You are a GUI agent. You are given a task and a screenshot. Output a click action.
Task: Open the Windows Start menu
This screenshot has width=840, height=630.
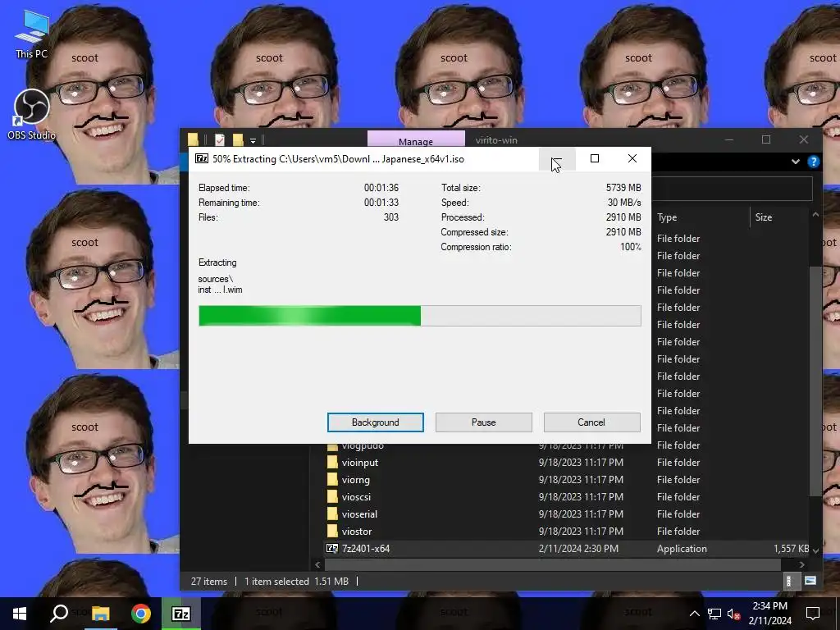tap(20, 614)
